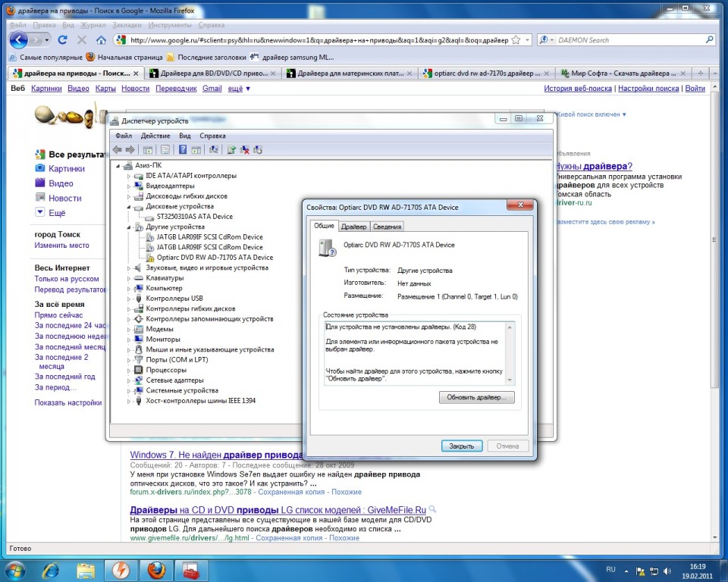Screen dimensions: 728x582
Task: Open Windows Explorer folder icon on taskbar
Action: click(x=86, y=571)
